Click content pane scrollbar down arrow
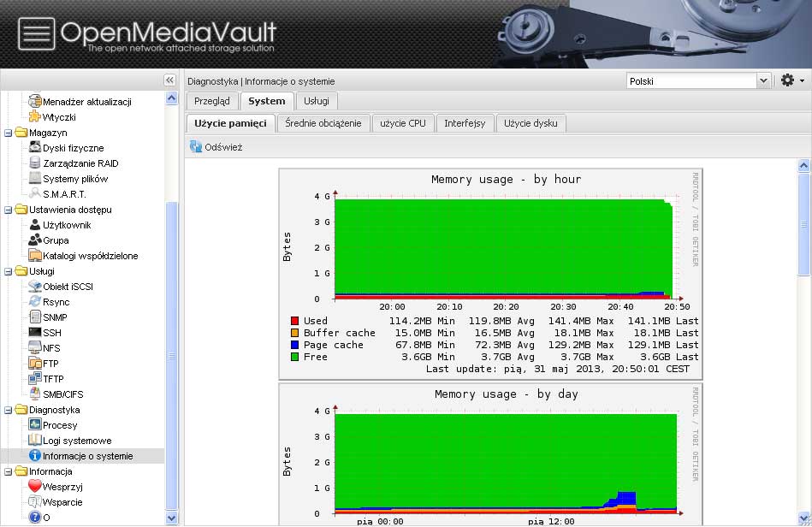This screenshot has width=812, height=527. tap(803, 518)
